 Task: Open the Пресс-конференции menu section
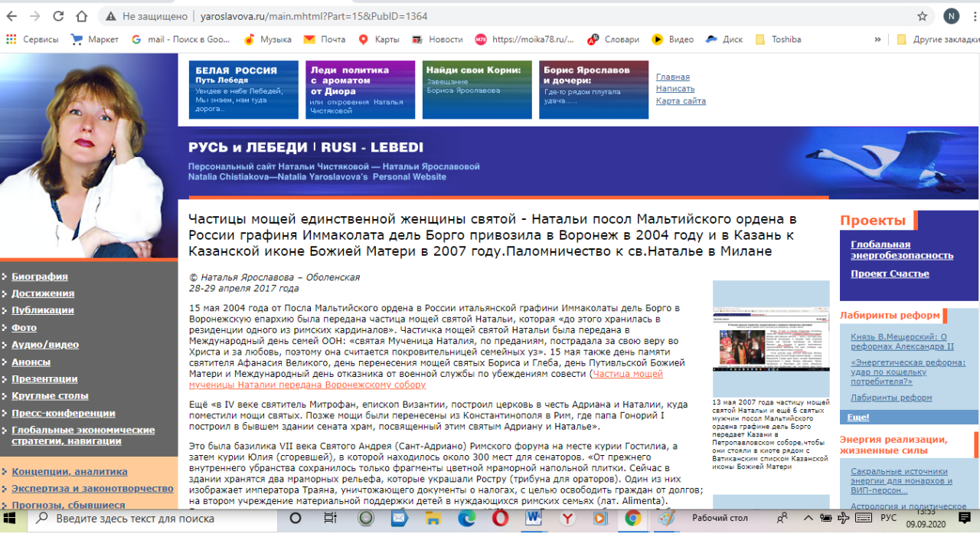pyautogui.click(x=64, y=413)
